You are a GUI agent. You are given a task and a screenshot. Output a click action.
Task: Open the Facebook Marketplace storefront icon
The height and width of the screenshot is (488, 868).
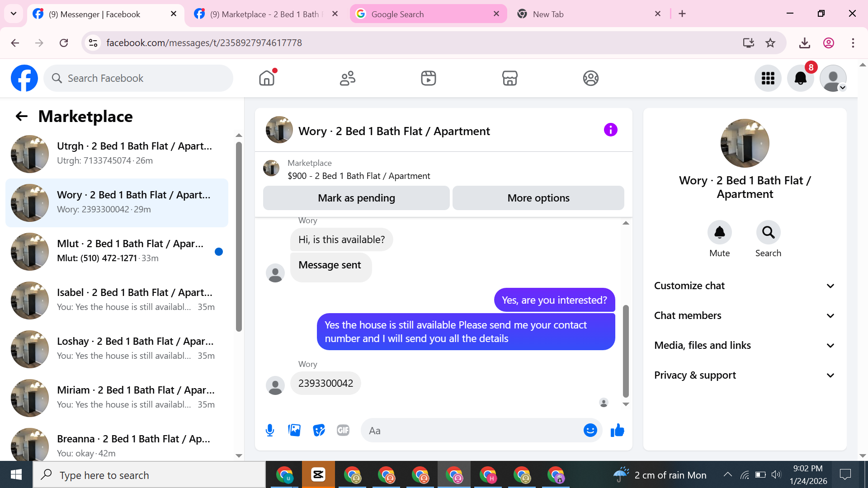[509, 78]
